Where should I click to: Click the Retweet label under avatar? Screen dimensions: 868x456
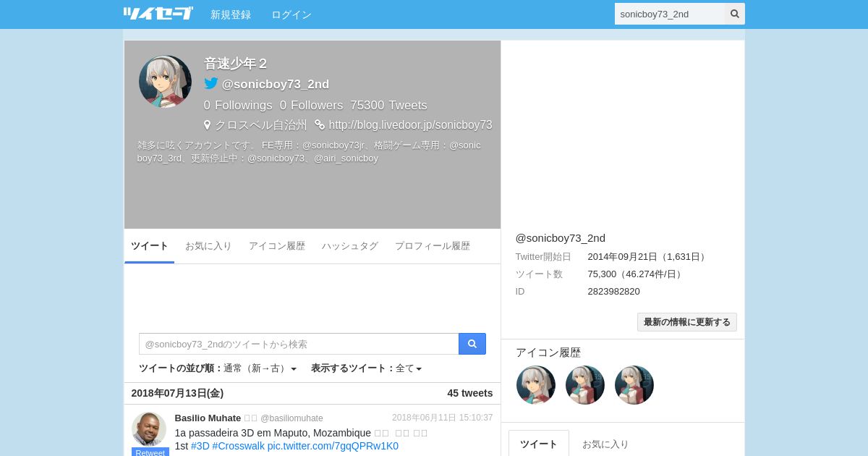150,452
